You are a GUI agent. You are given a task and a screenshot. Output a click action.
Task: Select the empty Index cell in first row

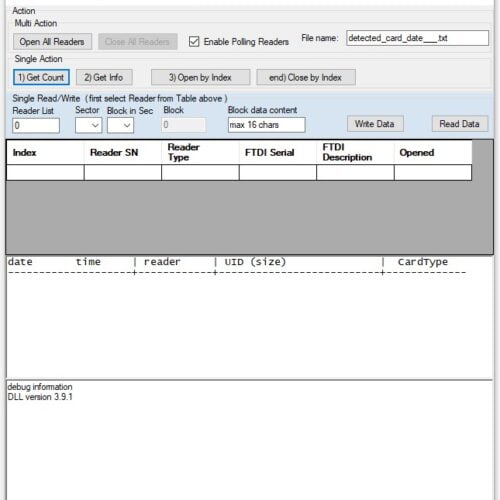45,172
